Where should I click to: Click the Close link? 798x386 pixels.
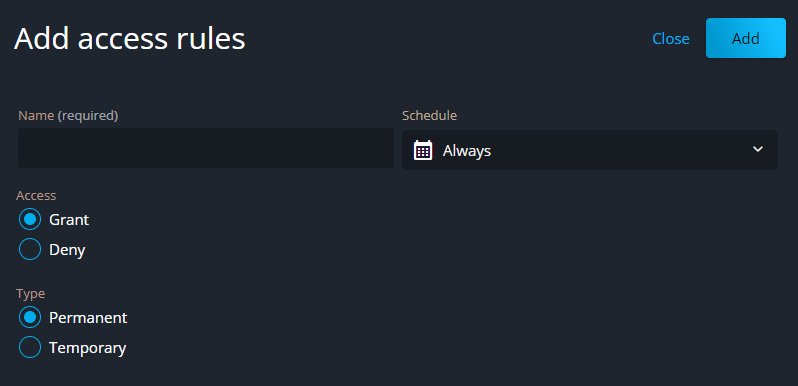[671, 39]
